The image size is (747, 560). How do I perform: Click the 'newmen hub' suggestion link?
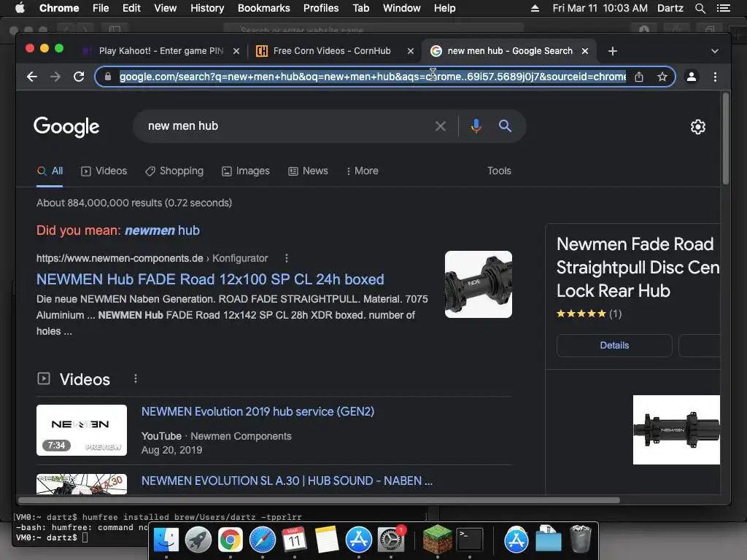(x=162, y=230)
